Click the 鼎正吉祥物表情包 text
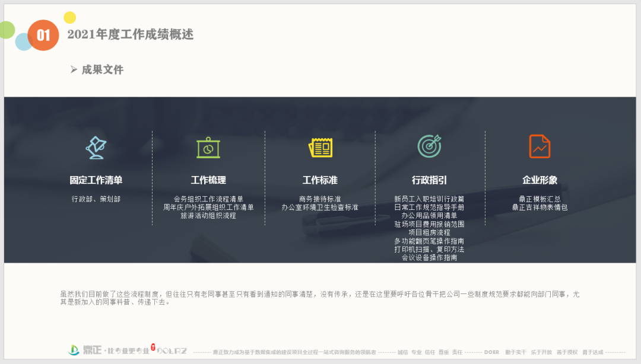 tap(540, 207)
